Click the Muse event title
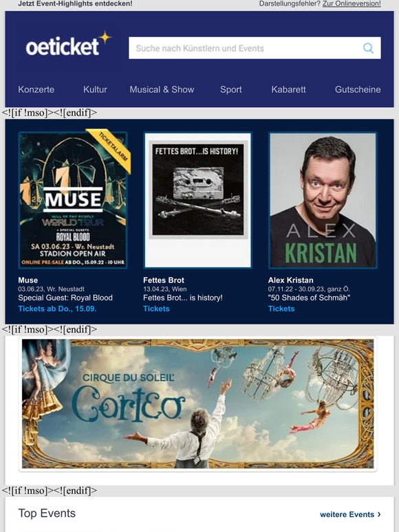399x532 pixels. (x=28, y=280)
